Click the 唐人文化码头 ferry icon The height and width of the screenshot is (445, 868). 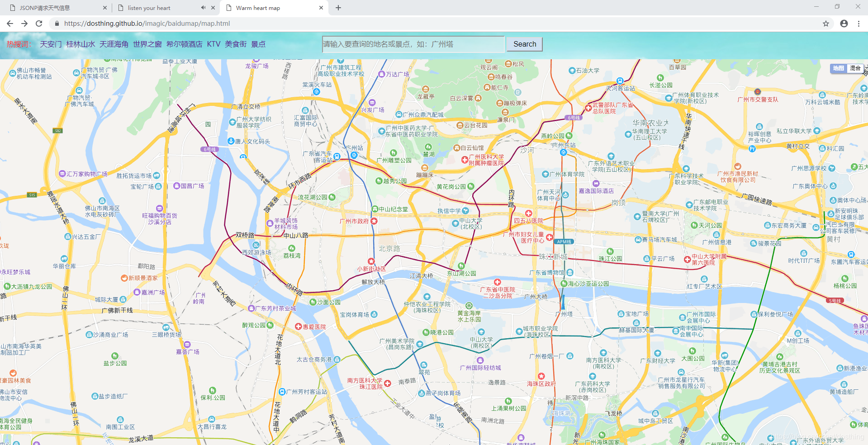pyautogui.click(x=231, y=141)
